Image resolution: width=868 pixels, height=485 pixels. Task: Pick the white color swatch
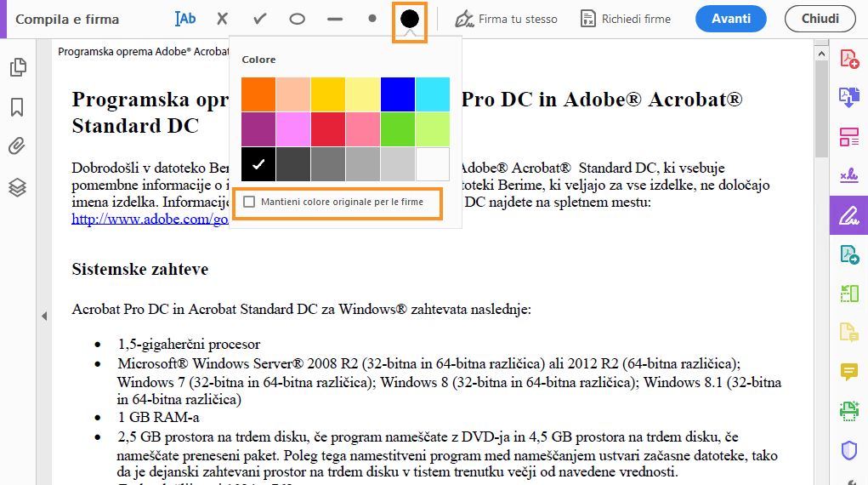tap(433, 164)
